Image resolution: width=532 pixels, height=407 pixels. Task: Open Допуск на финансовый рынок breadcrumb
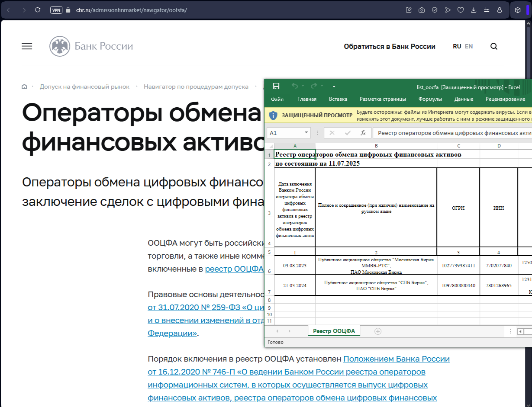click(x=84, y=87)
